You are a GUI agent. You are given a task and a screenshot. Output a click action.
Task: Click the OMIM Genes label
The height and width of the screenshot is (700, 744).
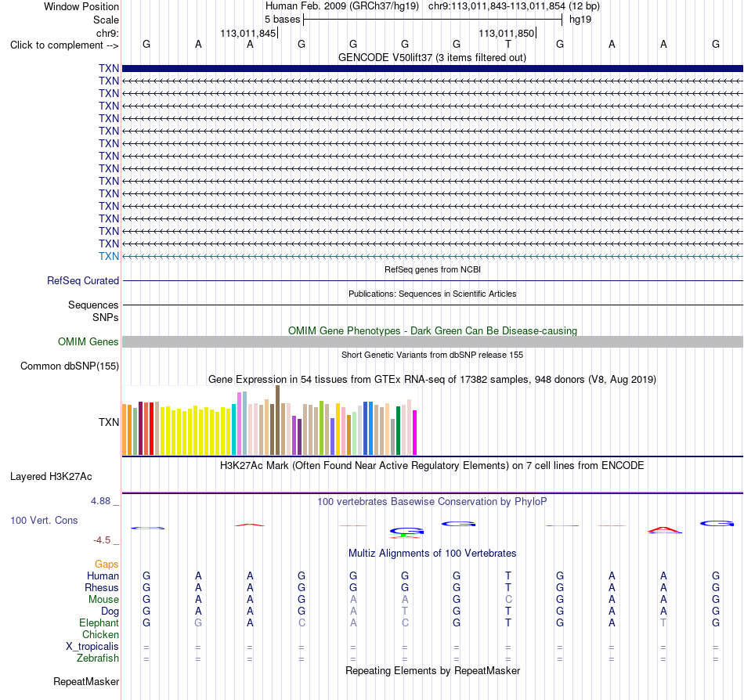point(88,341)
